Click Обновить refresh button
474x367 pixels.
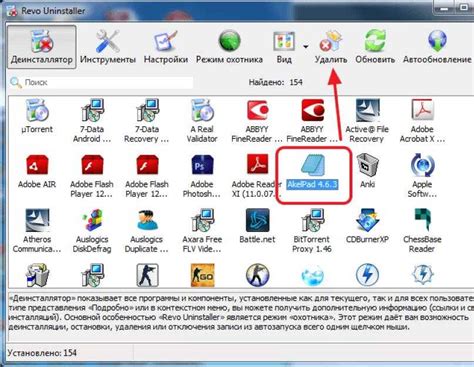pos(375,47)
